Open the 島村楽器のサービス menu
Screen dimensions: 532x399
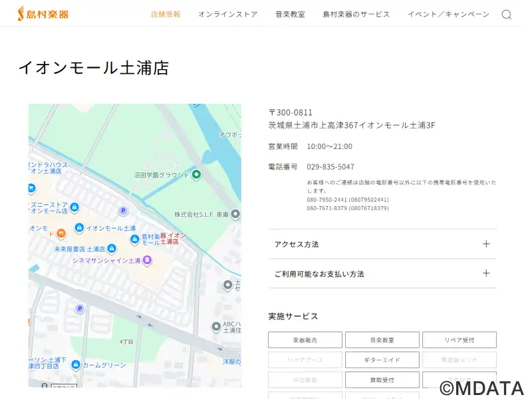coord(356,14)
